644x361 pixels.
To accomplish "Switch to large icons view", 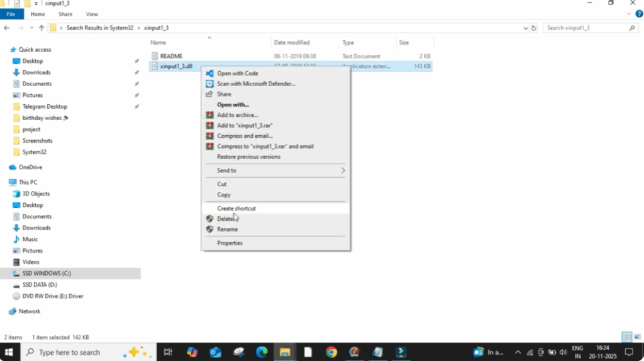I will click(636, 337).
